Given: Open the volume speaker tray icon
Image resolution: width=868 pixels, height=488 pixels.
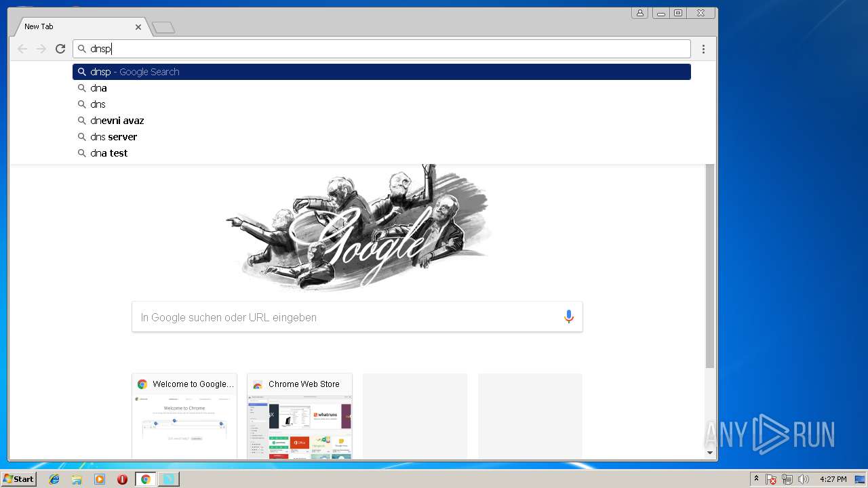Looking at the screenshot, I should tap(804, 479).
